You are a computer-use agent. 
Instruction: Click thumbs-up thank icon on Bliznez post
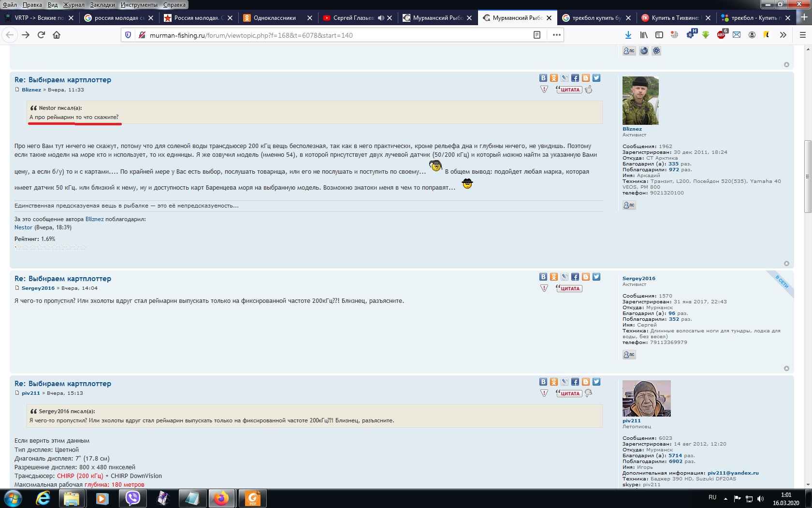pos(589,90)
